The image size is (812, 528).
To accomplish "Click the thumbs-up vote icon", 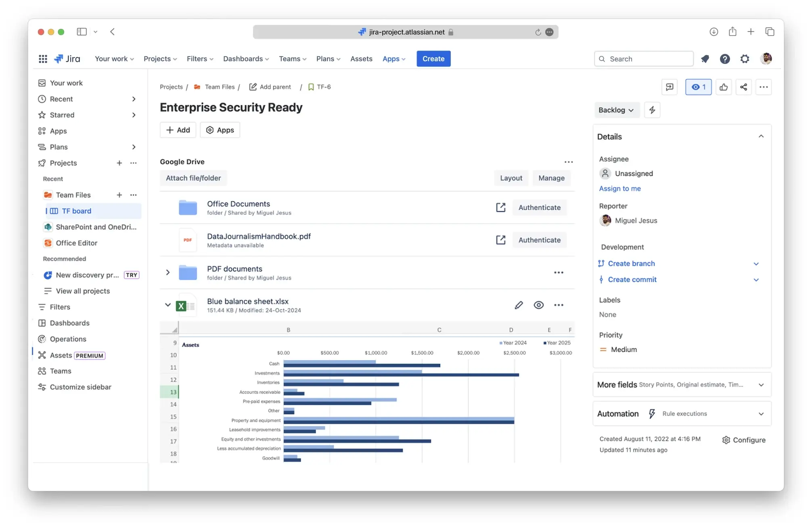I will (x=724, y=87).
